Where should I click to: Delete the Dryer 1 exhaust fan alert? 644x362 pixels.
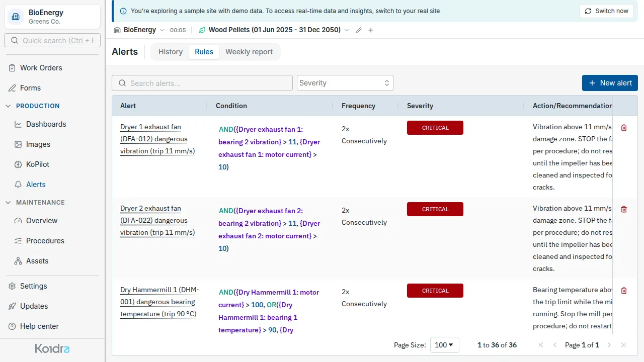tap(624, 128)
